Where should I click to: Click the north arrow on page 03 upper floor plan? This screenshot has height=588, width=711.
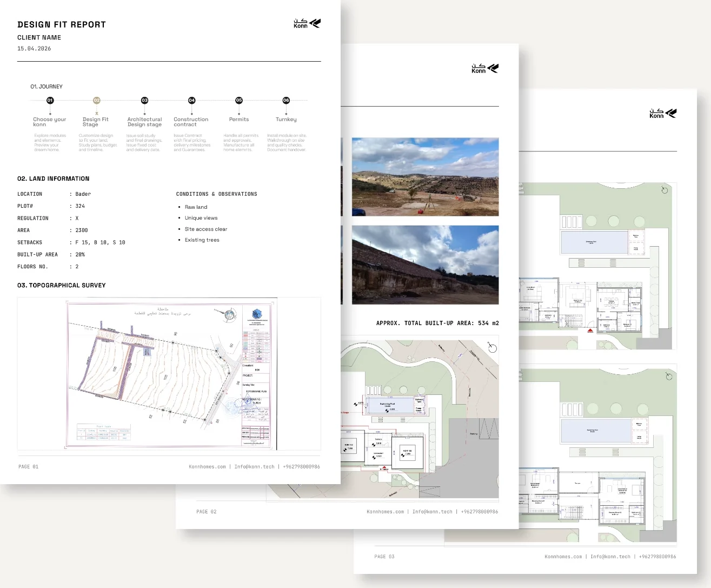point(665,190)
